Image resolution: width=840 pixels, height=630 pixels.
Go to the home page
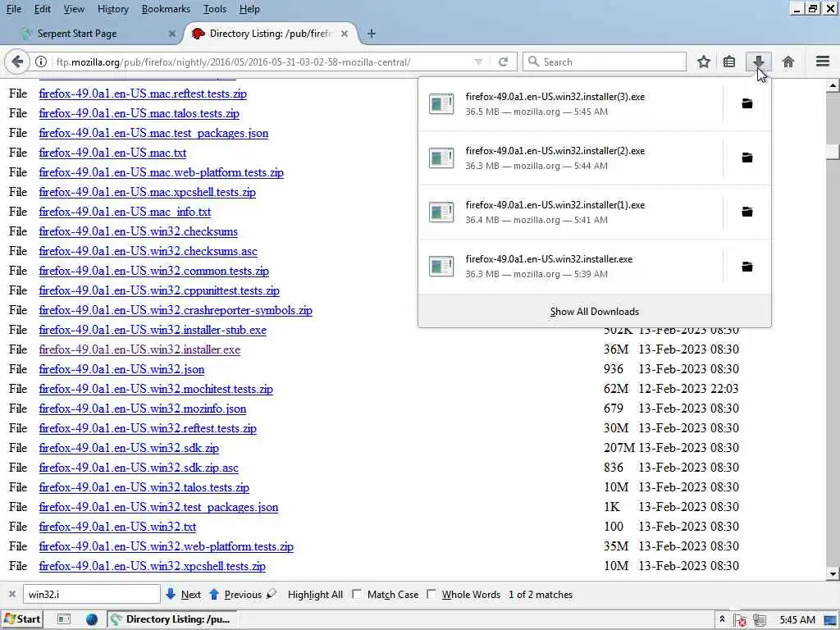pyautogui.click(x=788, y=62)
